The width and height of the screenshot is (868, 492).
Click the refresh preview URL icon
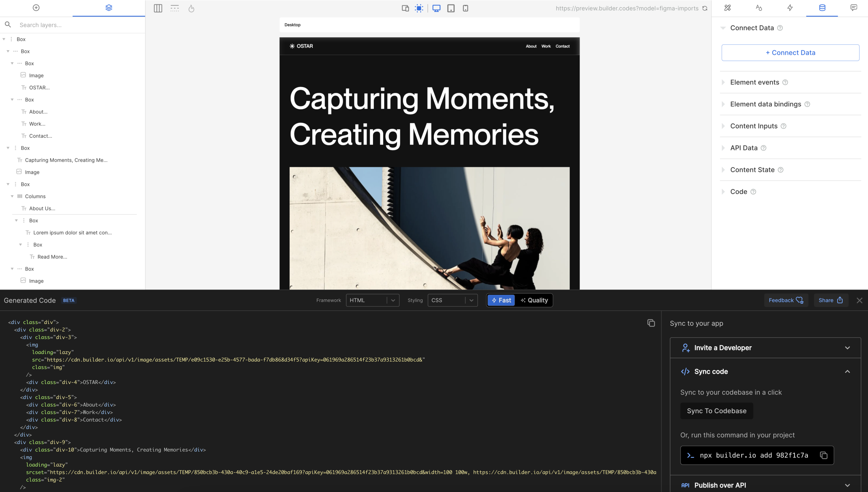click(705, 9)
